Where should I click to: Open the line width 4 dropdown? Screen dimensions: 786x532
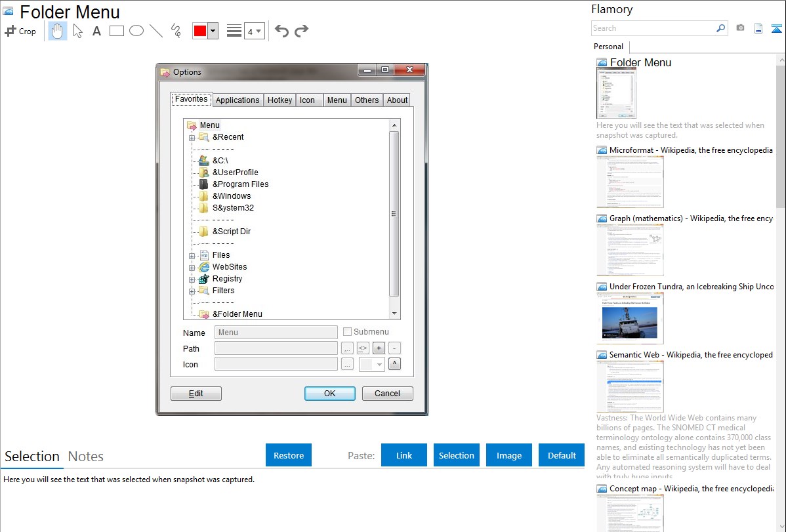[x=254, y=31]
